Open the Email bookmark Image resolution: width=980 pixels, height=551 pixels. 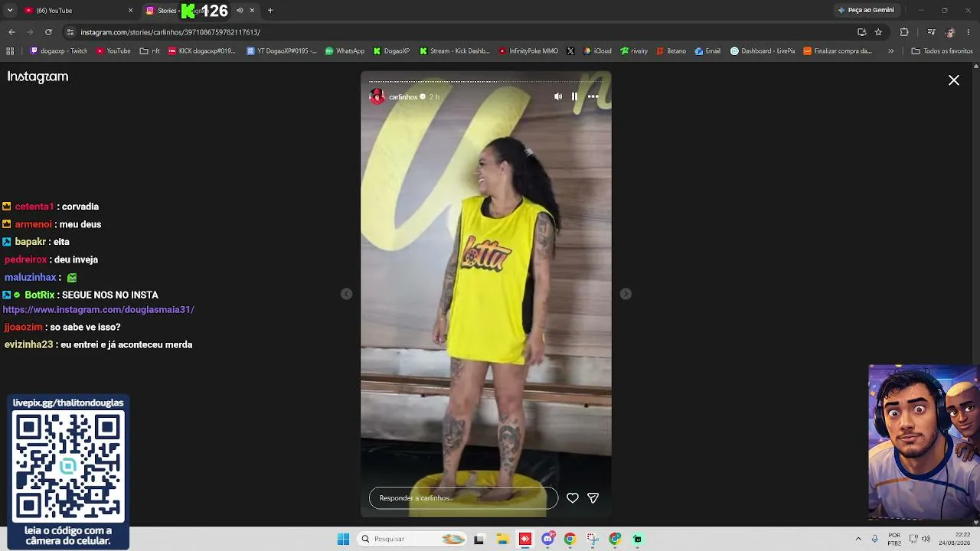coord(707,51)
